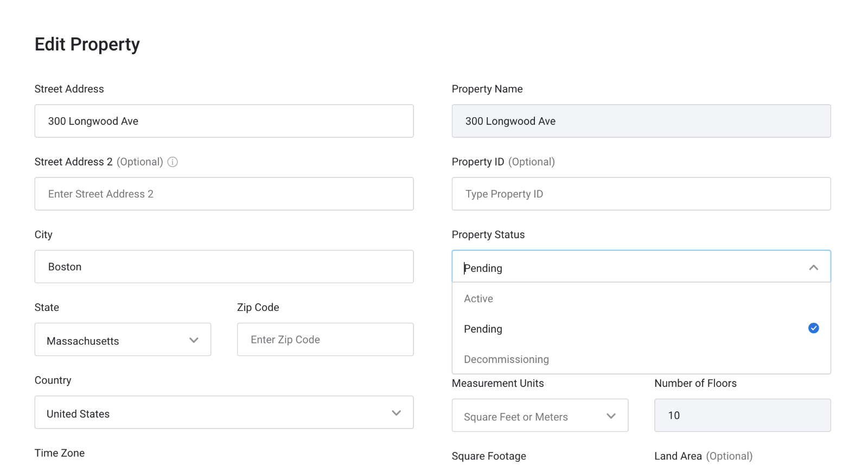The width and height of the screenshot is (868, 465).
Task: Select the Pending status option
Action: click(483, 329)
